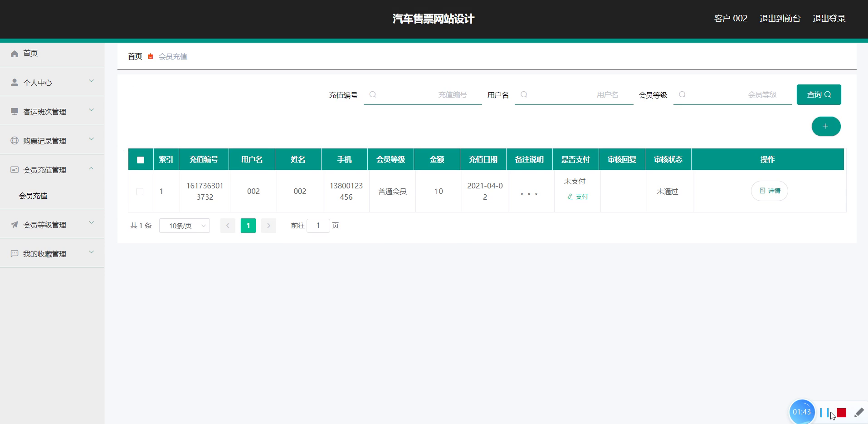
Task: Click the recharge number cell 1617363013732
Action: pyautogui.click(x=205, y=192)
